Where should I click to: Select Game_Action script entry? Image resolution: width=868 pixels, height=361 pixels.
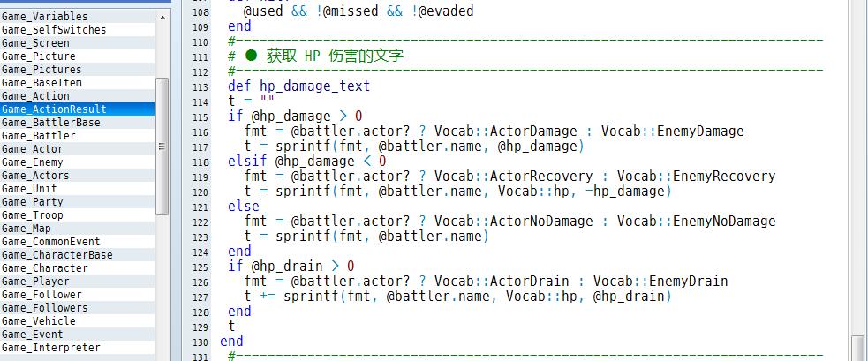coord(78,96)
